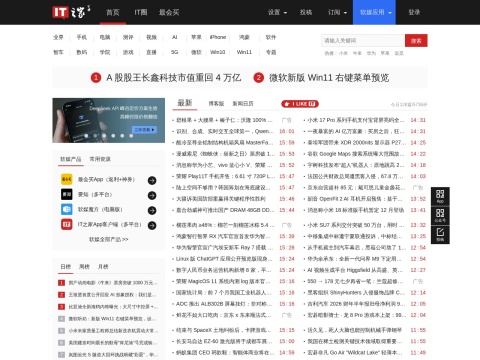480x360 pixels.
Task: Click rank 3 badge in 日榜 list
Action: click(x=61, y=307)
